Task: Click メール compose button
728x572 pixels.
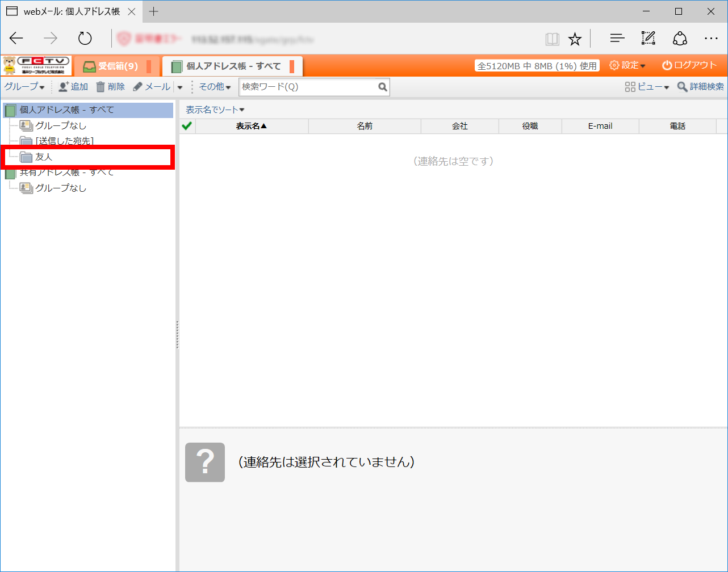Action: (152, 87)
